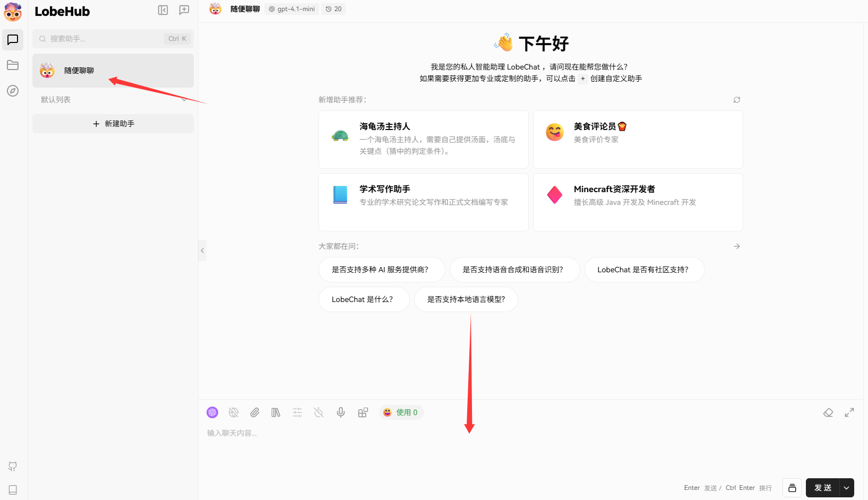
Task: Expand the input box to fullscreen
Action: [x=849, y=412]
